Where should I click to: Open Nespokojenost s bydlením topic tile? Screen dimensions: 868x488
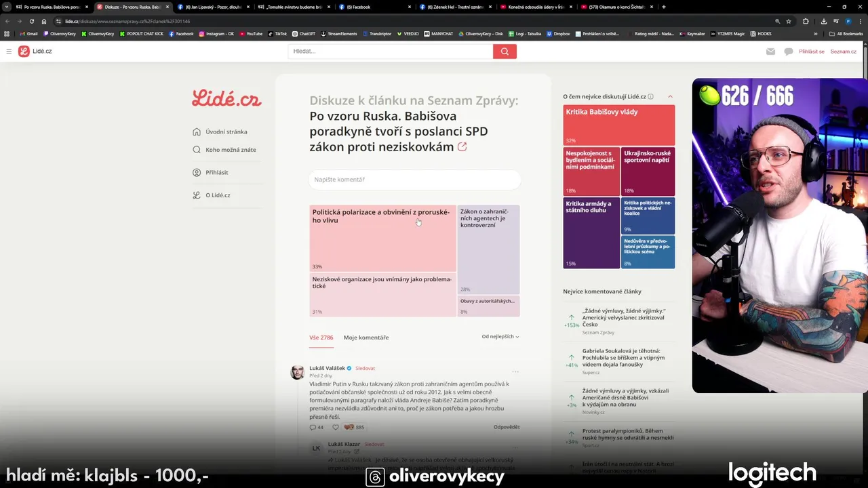point(591,171)
